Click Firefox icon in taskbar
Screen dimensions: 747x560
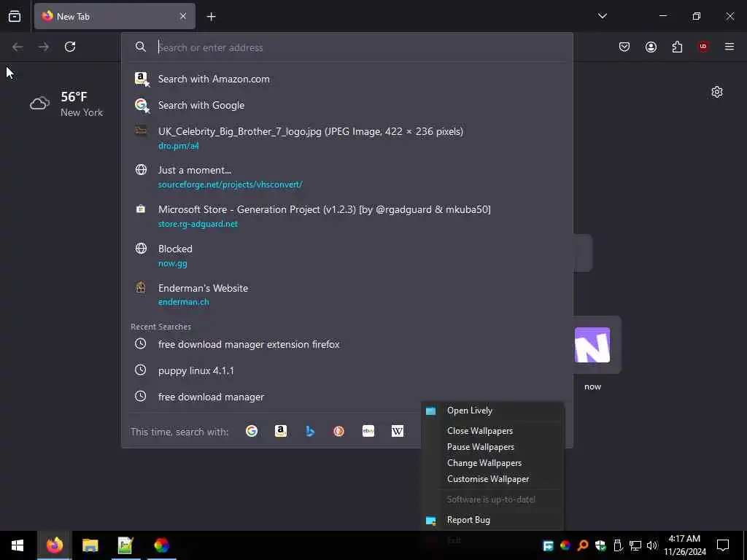point(54,545)
